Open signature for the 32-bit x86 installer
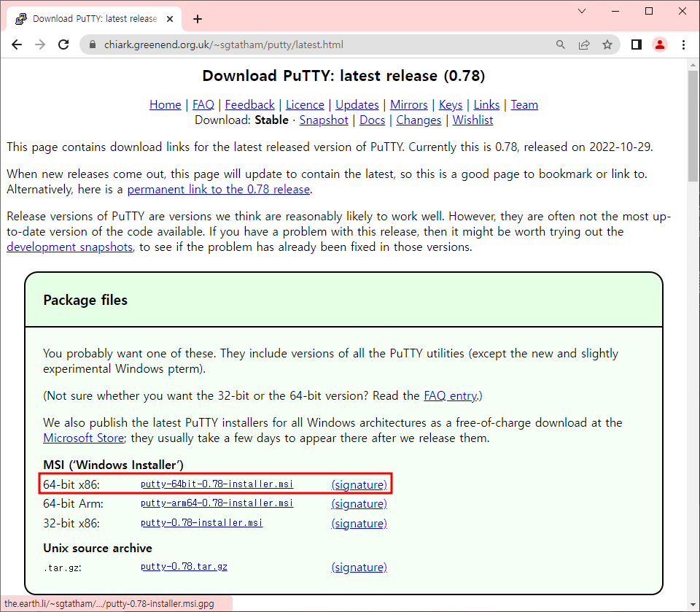Viewport: 700px width, 612px height. [x=359, y=524]
